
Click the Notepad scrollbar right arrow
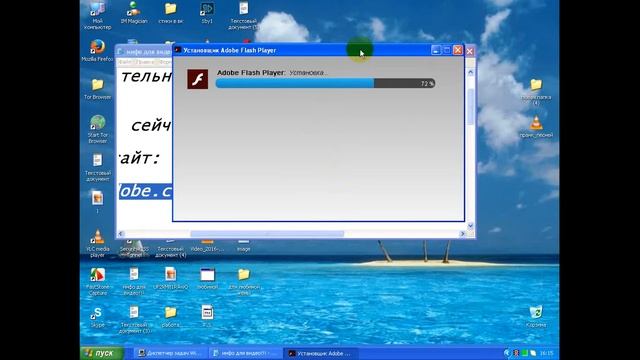click(x=462, y=234)
